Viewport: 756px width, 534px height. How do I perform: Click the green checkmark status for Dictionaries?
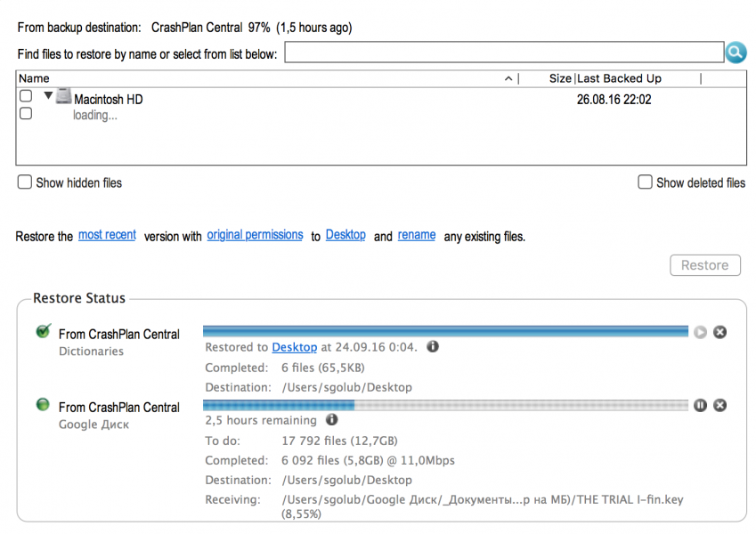tap(43, 332)
